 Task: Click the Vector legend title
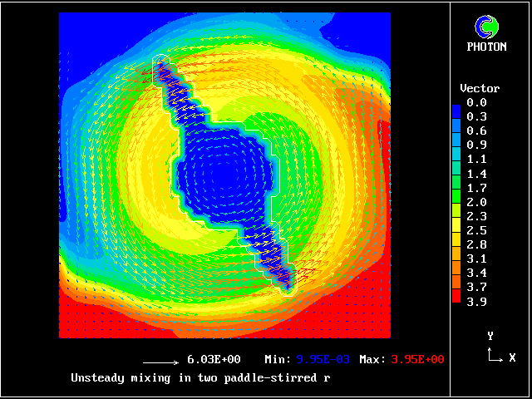click(480, 88)
